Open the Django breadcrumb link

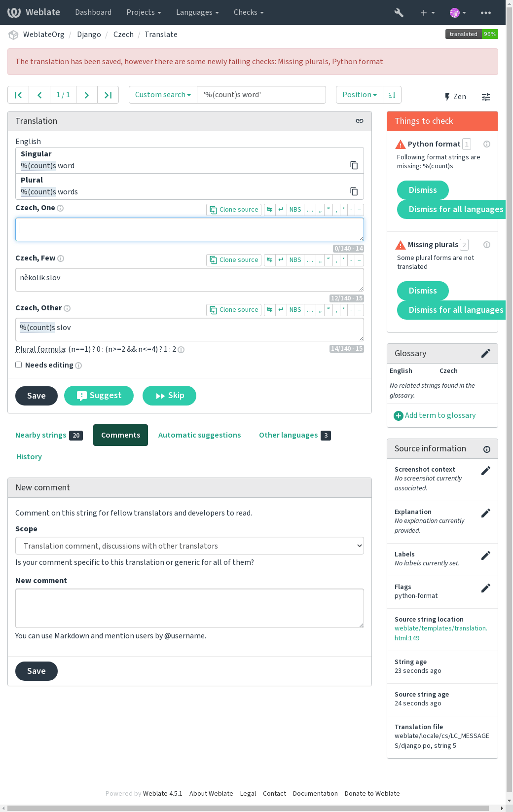[89, 35]
